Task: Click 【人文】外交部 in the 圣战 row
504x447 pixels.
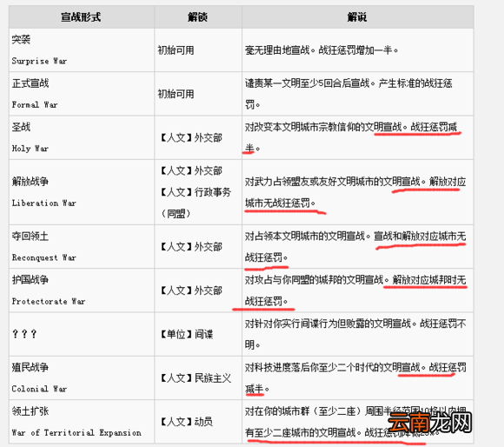Action: click(191, 137)
